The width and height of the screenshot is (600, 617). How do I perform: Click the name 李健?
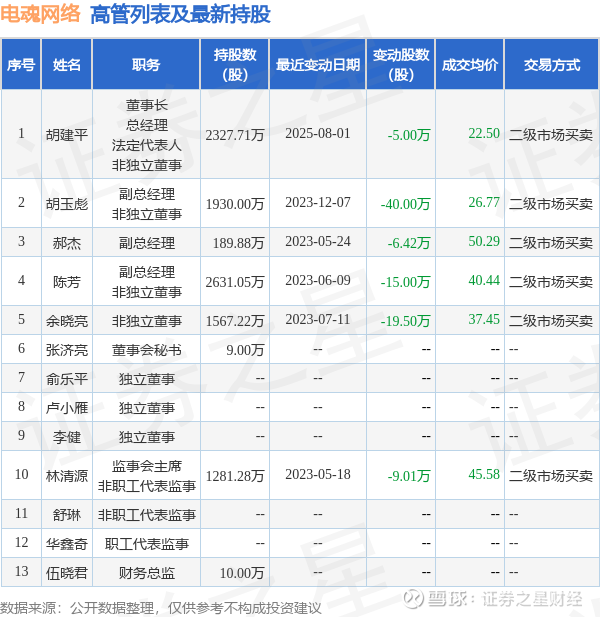pos(67,437)
